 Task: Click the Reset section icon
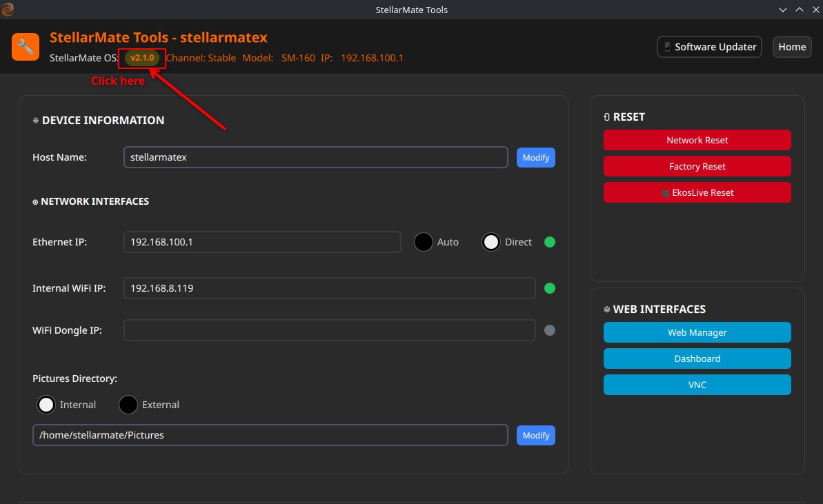tap(607, 117)
